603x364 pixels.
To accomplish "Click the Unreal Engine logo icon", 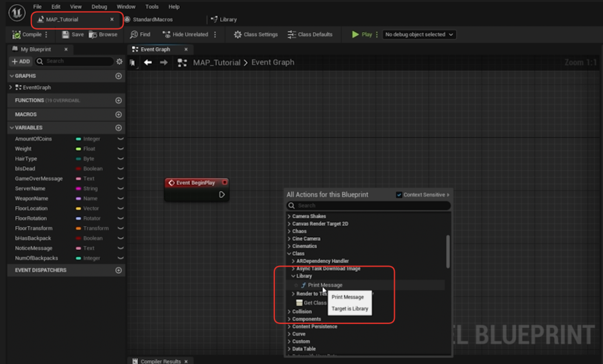I will (x=17, y=13).
